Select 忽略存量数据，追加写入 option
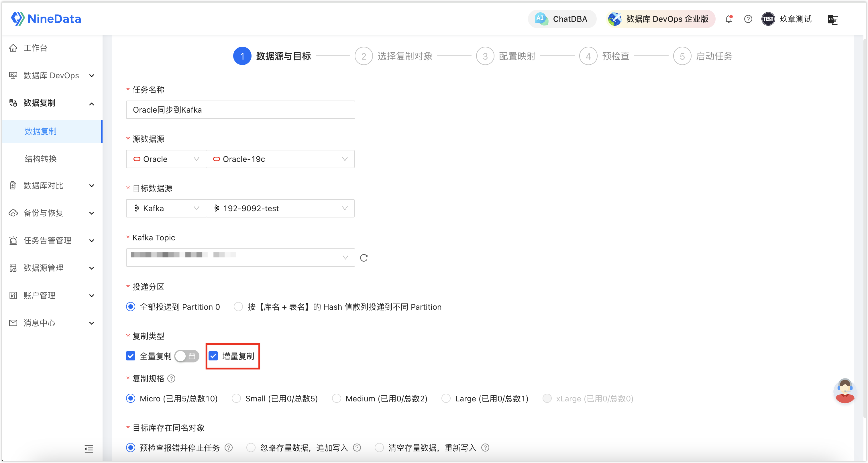Screen dimensions: 868x463 point(251,448)
